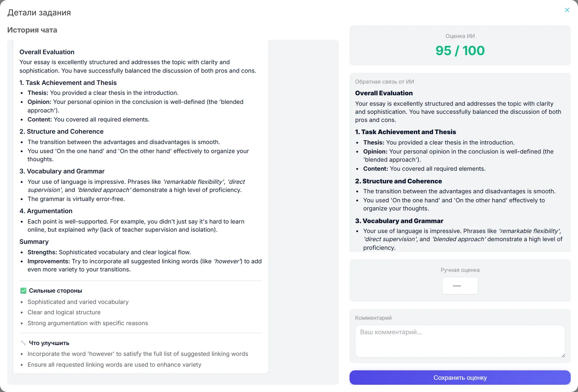Click the Комментарий label
Viewport: 578px width, 392px height.
tap(373, 318)
